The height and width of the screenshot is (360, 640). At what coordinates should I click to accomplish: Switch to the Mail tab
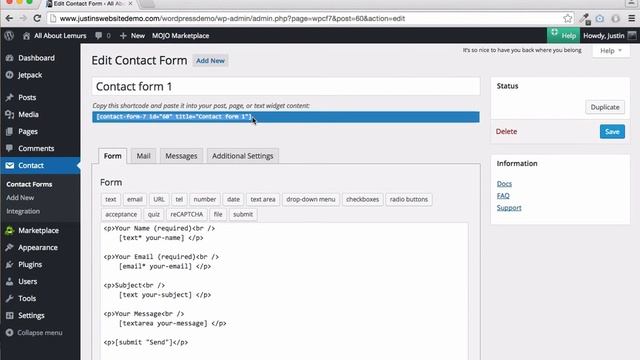[x=143, y=156]
